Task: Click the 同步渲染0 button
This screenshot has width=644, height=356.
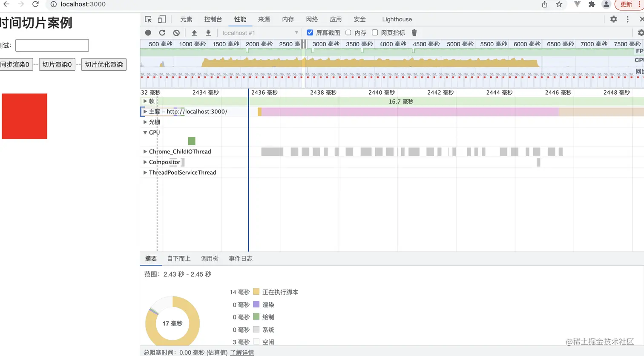Action: point(16,64)
